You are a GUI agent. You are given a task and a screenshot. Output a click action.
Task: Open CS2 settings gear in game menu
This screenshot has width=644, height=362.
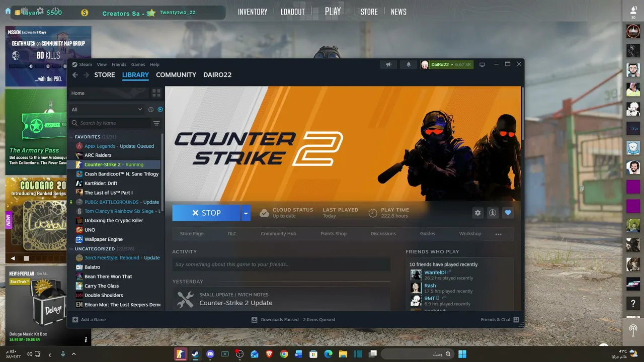point(40,11)
